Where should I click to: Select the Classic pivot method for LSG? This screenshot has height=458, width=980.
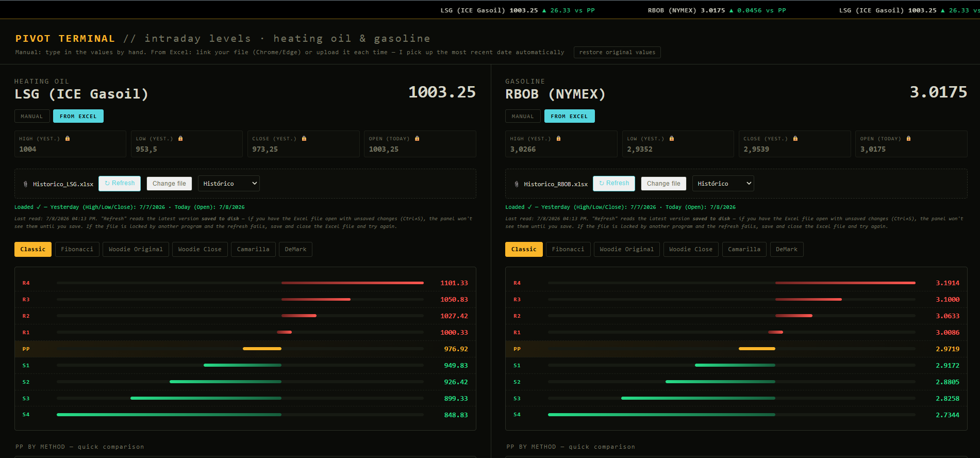pyautogui.click(x=33, y=249)
